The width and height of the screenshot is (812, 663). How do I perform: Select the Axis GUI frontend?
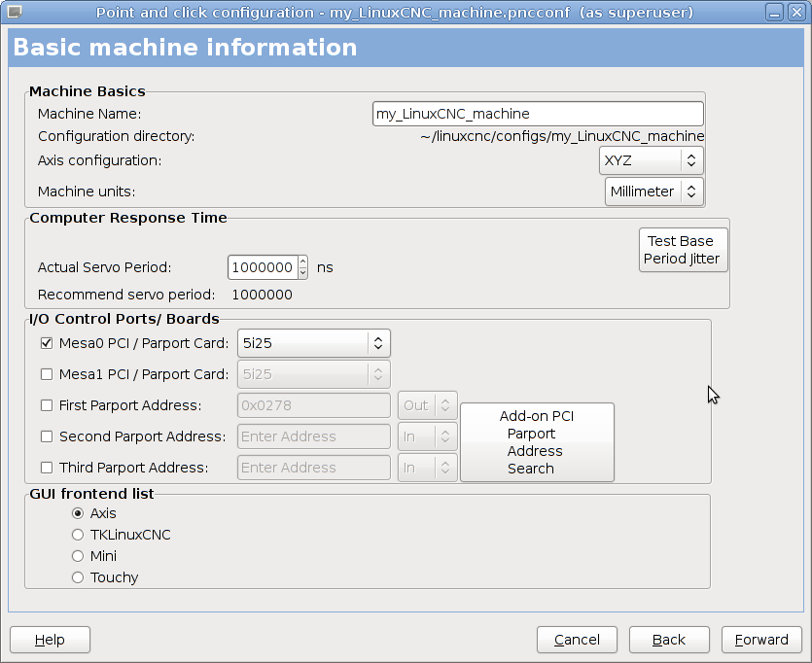(x=78, y=513)
